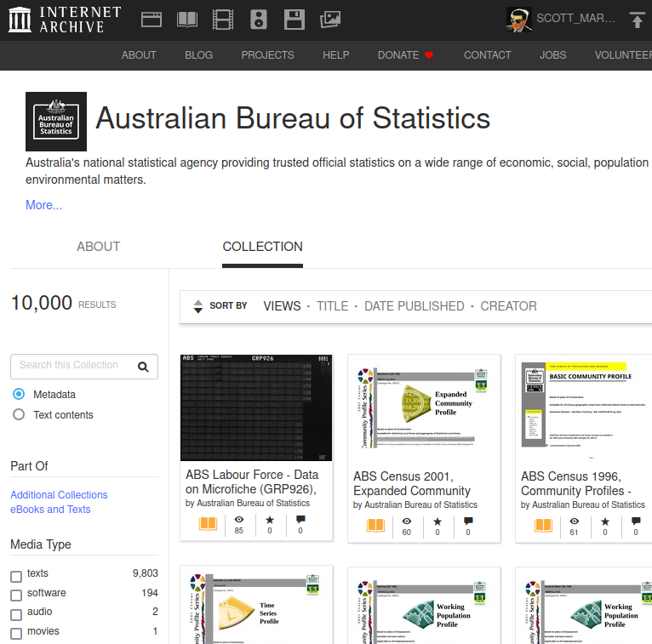The height and width of the screenshot is (644, 652).
Task: Open the eBooks and Texts link
Action: [x=50, y=510]
